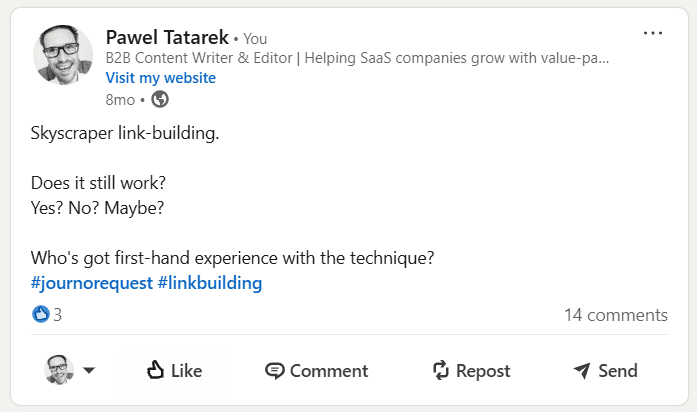Click the speech bubble Comment icon
Image resolution: width=697 pixels, height=412 pixels.
click(274, 371)
